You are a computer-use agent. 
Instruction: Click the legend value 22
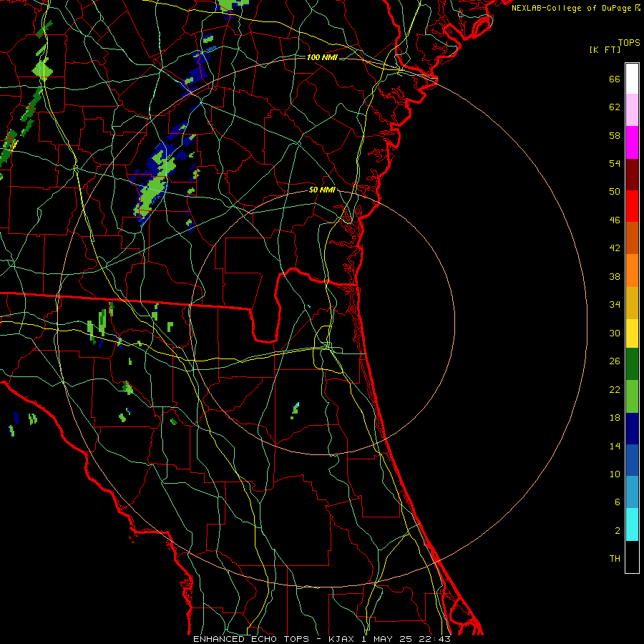[x=615, y=390]
